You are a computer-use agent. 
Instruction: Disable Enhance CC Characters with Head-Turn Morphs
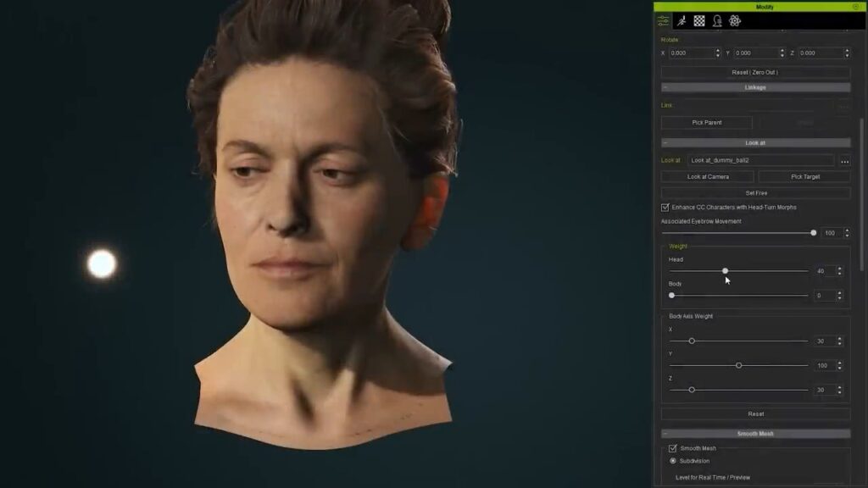[x=665, y=207]
